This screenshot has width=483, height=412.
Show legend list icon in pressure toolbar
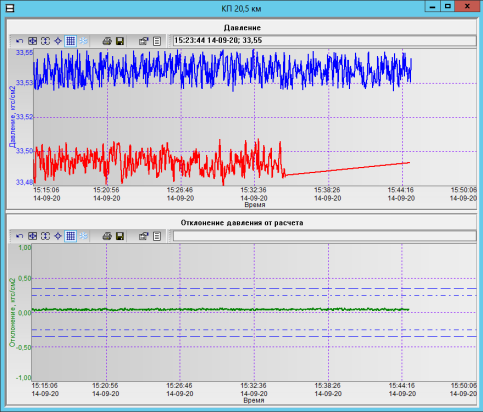click(157, 41)
